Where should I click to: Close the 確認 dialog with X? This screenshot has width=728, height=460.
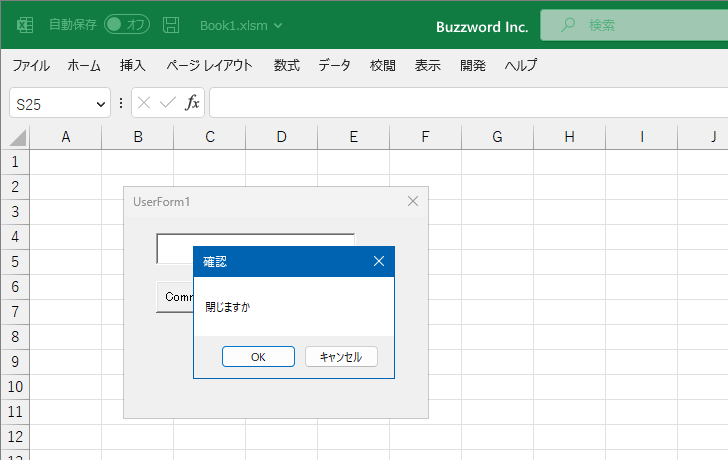click(379, 261)
